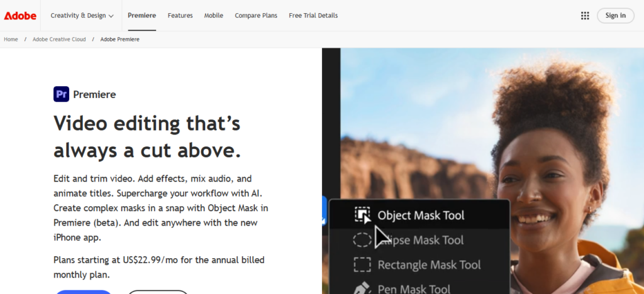
Task: Click the Premiere product name text
Action: 94,95
